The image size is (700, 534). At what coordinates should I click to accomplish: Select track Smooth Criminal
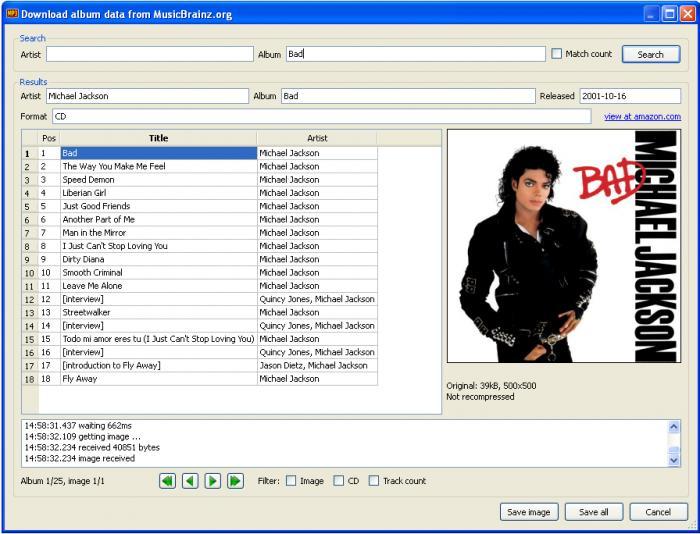click(158, 273)
